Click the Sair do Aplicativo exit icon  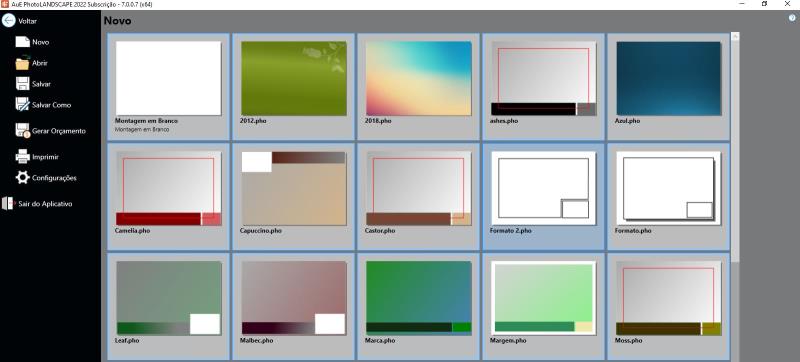[9, 203]
